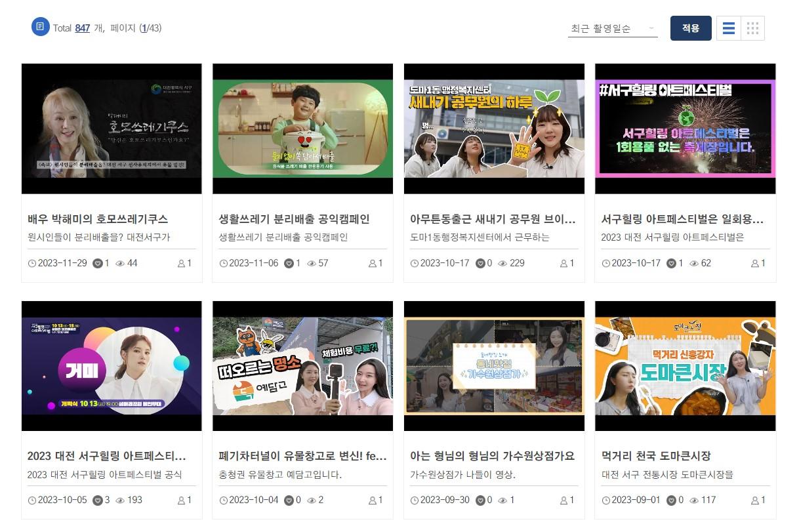
Task: Click heart icon on 호모쓰레기쿠스 card
Action: (x=98, y=263)
